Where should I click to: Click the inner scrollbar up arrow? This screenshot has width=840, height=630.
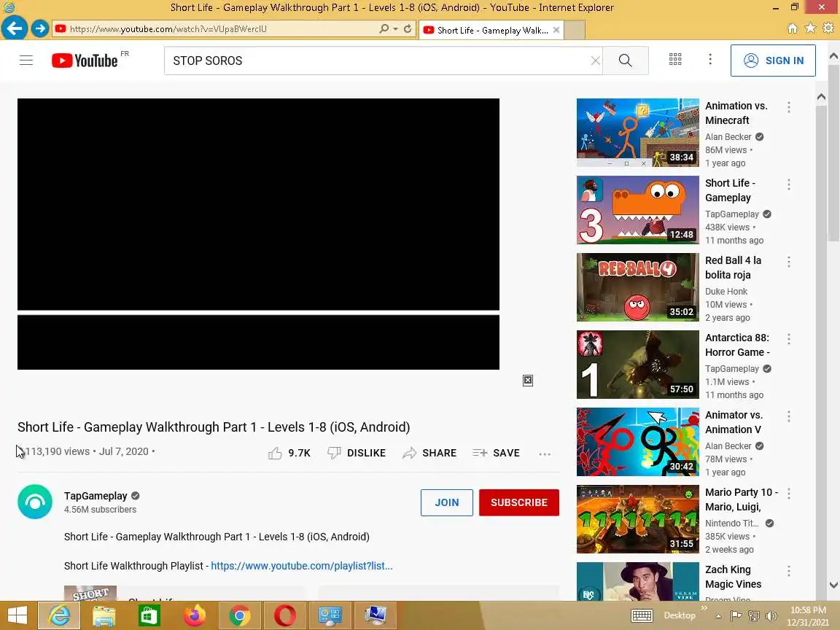tap(821, 97)
